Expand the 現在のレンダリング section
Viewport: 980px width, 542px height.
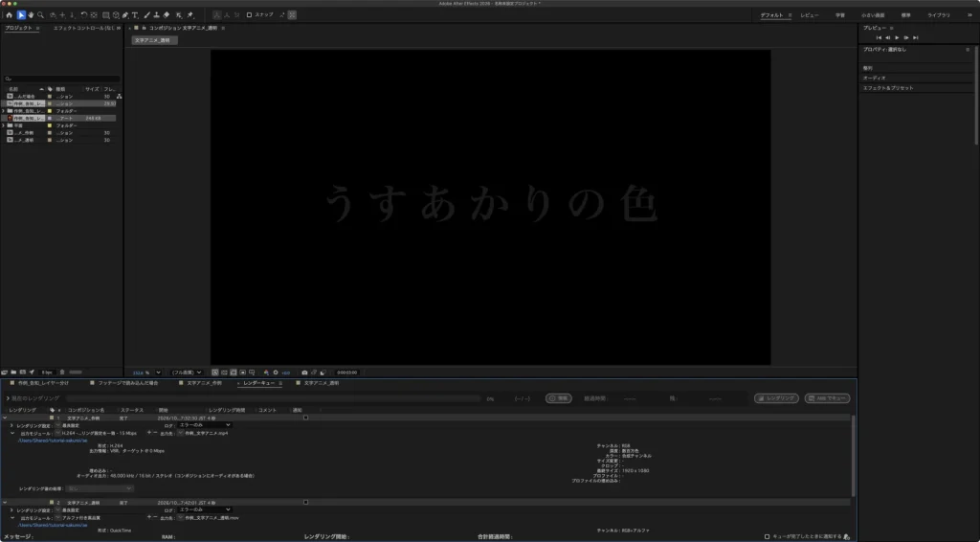pos(8,398)
